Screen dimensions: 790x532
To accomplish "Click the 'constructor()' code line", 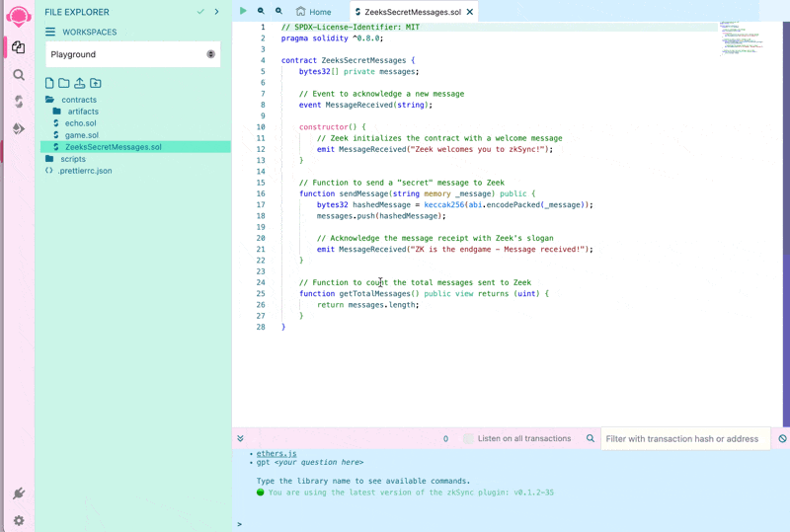I will 333,127.
